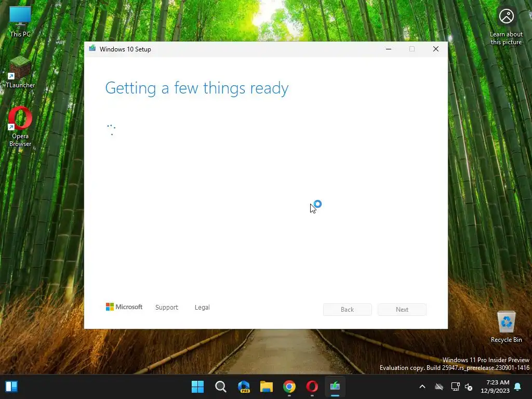The image size is (532, 399).
Task: Open the clock showing 7:23 AM
Action: pyautogui.click(x=495, y=387)
